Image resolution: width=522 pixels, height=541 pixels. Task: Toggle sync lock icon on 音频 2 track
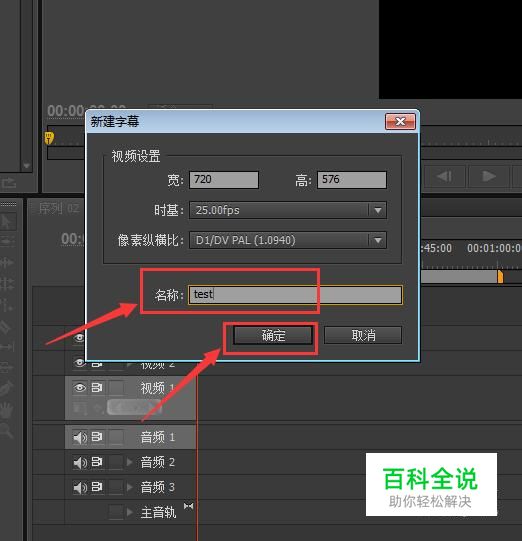coord(97,462)
